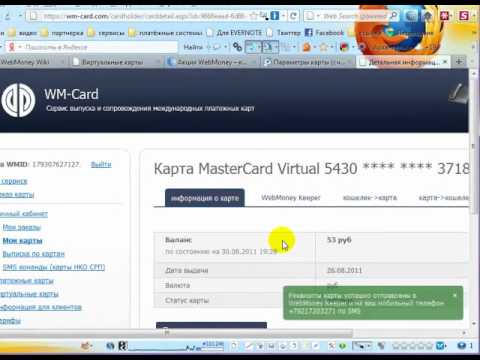Switch to the Виртуальные карты tab
Screen dimensions: 480x360
point(115,62)
